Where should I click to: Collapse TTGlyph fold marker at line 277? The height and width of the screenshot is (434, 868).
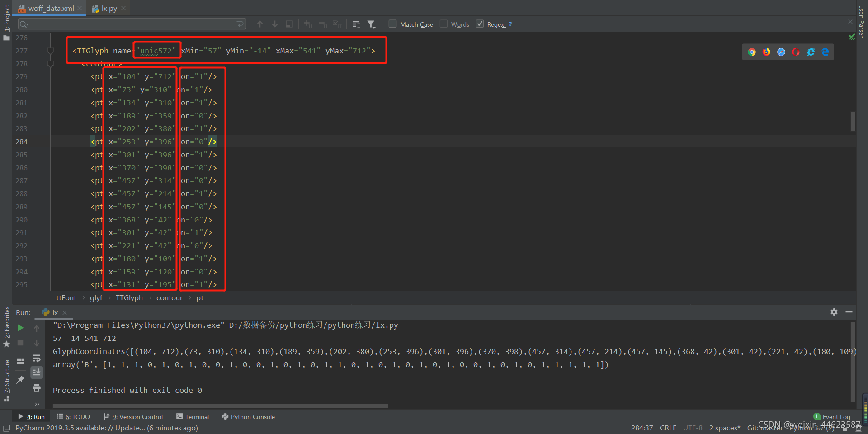(x=51, y=51)
